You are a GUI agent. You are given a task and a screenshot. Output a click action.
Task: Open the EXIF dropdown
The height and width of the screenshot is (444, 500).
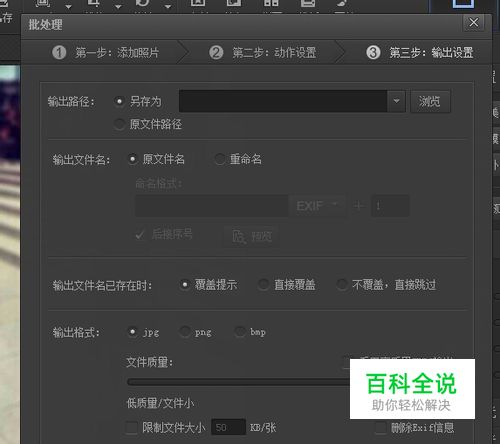point(317,206)
